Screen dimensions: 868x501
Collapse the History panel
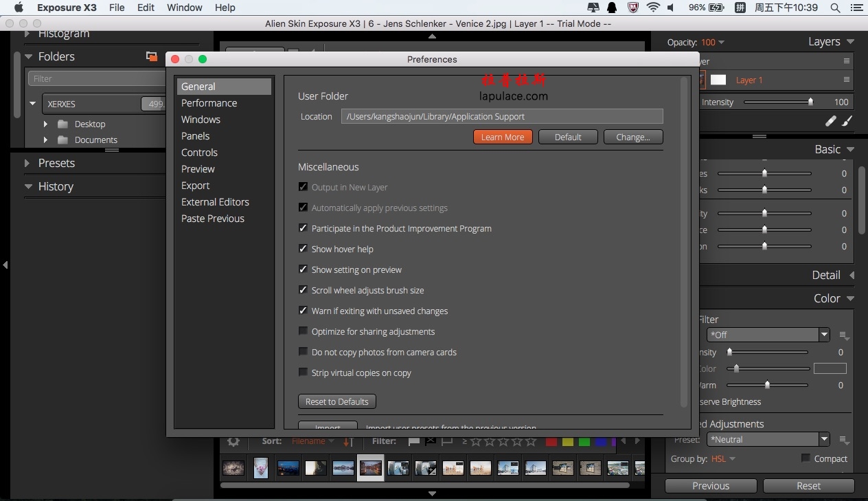click(28, 186)
